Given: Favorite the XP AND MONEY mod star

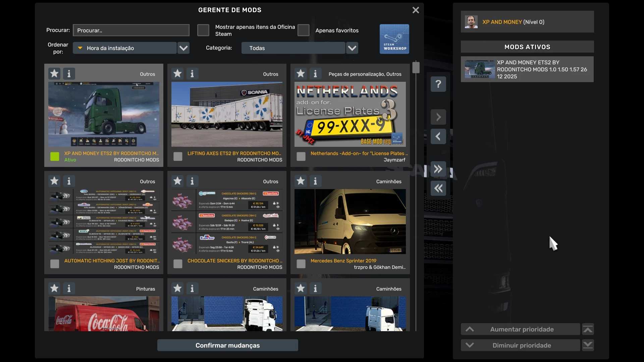Looking at the screenshot, I should [54, 73].
